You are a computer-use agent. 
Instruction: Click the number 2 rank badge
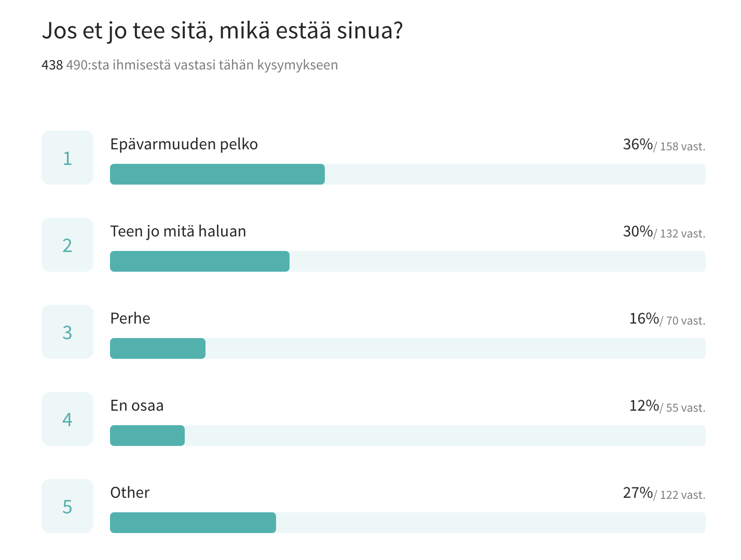click(67, 245)
